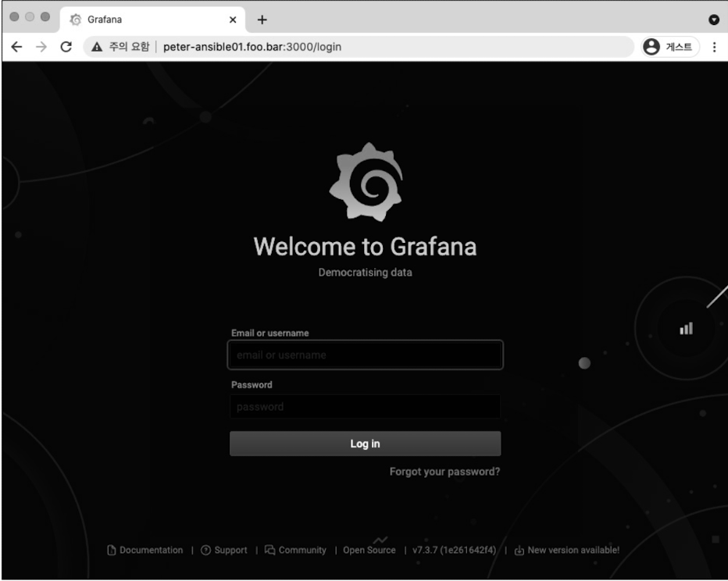Screen dimensions: 728x581
Task: Click the browser back arrow
Action: (16, 47)
